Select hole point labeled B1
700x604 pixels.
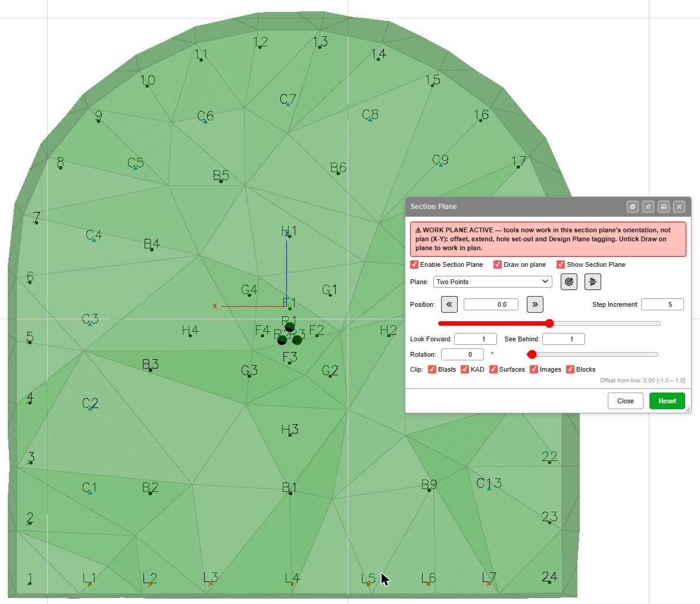[x=290, y=493]
